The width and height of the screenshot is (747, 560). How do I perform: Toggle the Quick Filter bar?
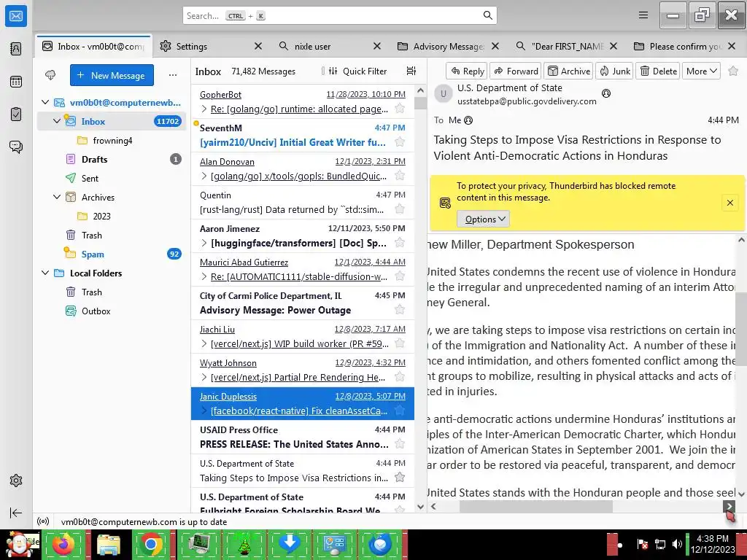pos(357,71)
